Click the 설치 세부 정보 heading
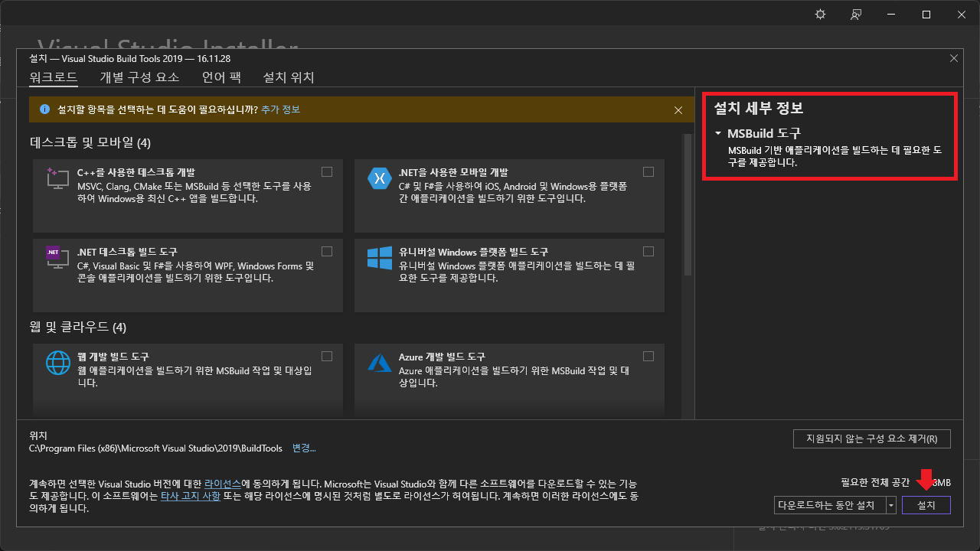The height and width of the screenshot is (551, 980). (x=758, y=109)
